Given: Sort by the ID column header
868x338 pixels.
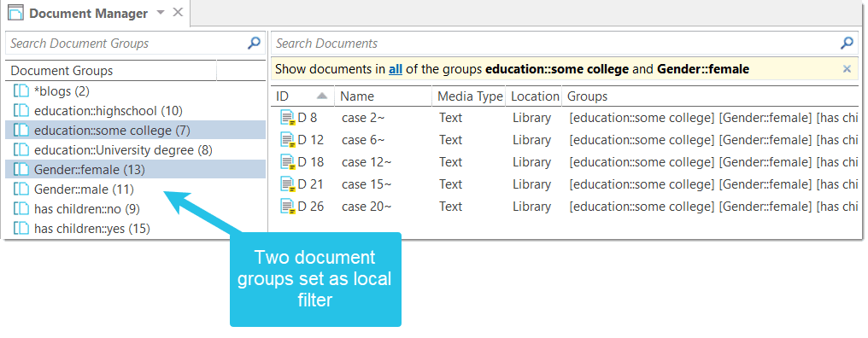Looking at the screenshot, I should (302, 96).
